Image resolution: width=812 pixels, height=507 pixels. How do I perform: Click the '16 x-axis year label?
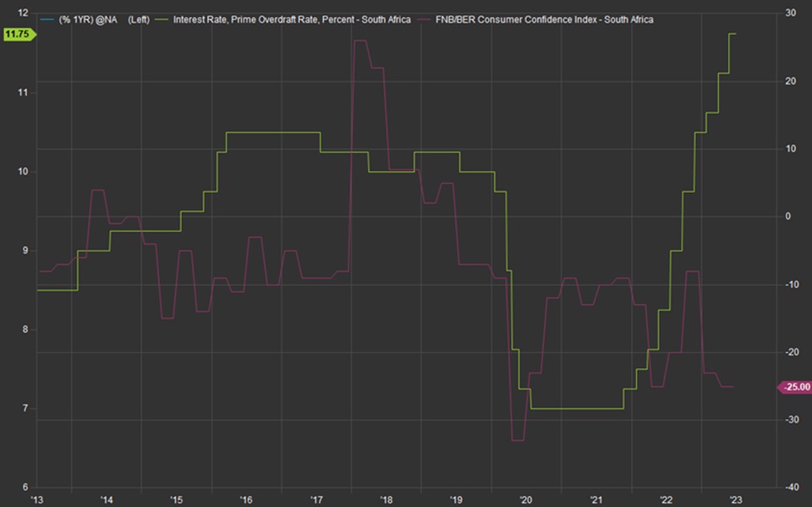[x=245, y=499]
